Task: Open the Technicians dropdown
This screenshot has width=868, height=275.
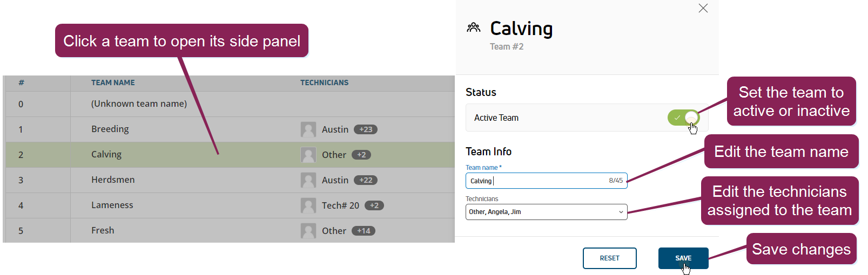Action: coord(546,212)
